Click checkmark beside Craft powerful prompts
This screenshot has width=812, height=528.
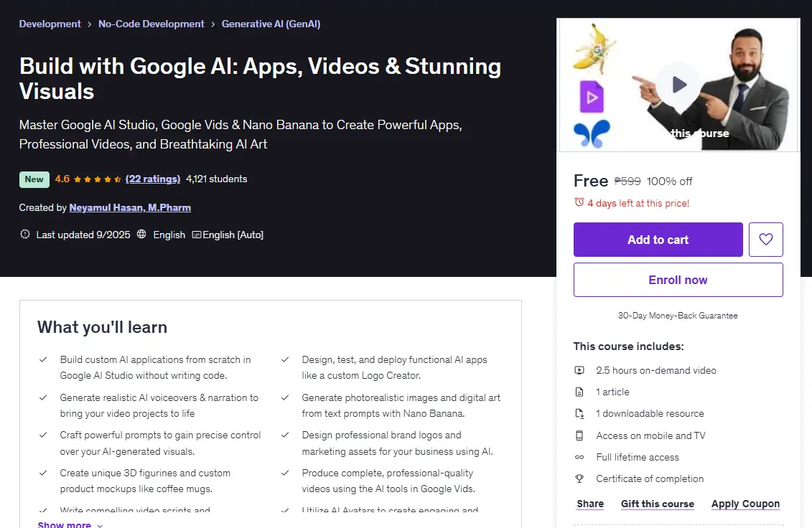[44, 435]
